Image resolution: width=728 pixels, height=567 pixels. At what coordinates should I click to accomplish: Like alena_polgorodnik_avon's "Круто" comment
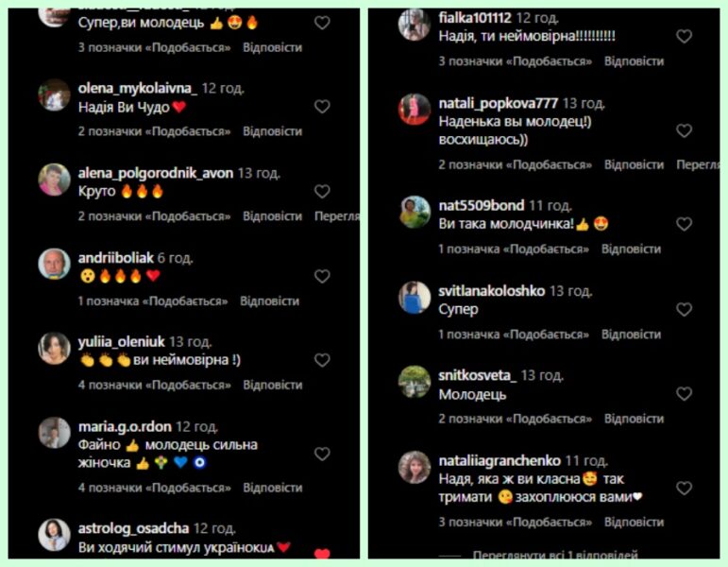322,192
